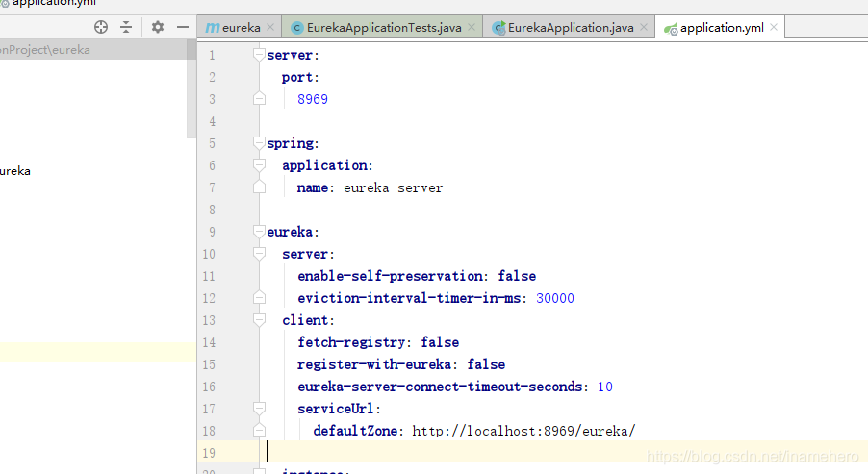Click the eviction interval value 30000
The width and height of the screenshot is (868, 474).
(554, 298)
